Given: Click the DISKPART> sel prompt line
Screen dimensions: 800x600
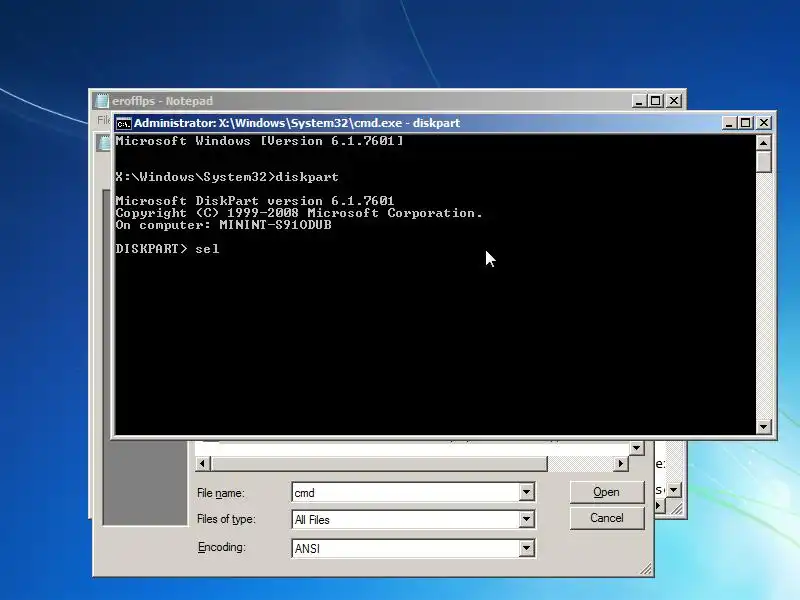Looking at the screenshot, I should pos(167,249).
